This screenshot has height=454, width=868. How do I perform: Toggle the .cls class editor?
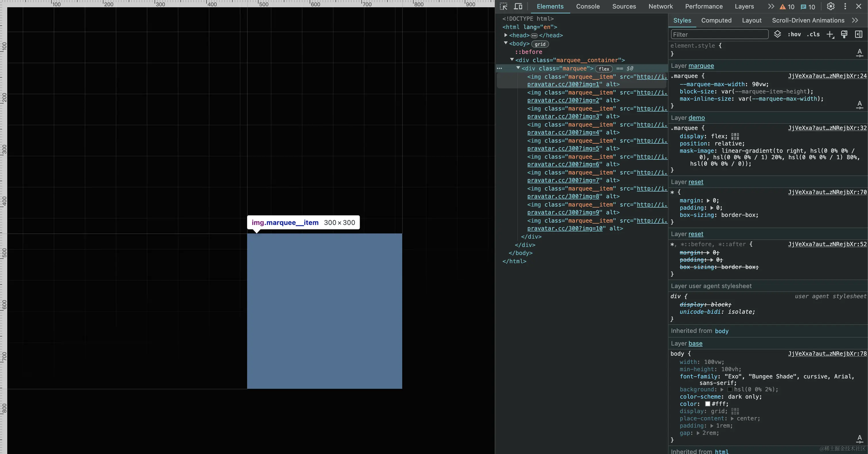pyautogui.click(x=813, y=34)
